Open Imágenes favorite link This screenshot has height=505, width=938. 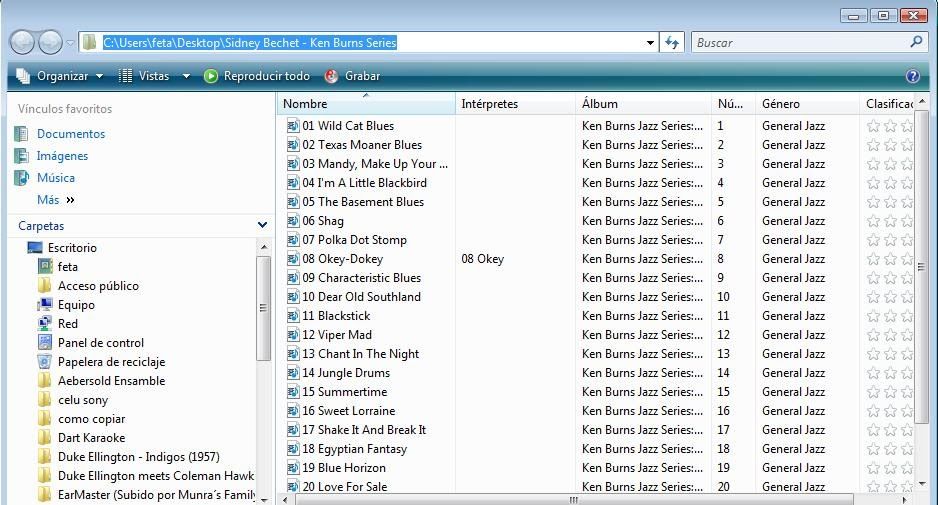[x=62, y=156]
